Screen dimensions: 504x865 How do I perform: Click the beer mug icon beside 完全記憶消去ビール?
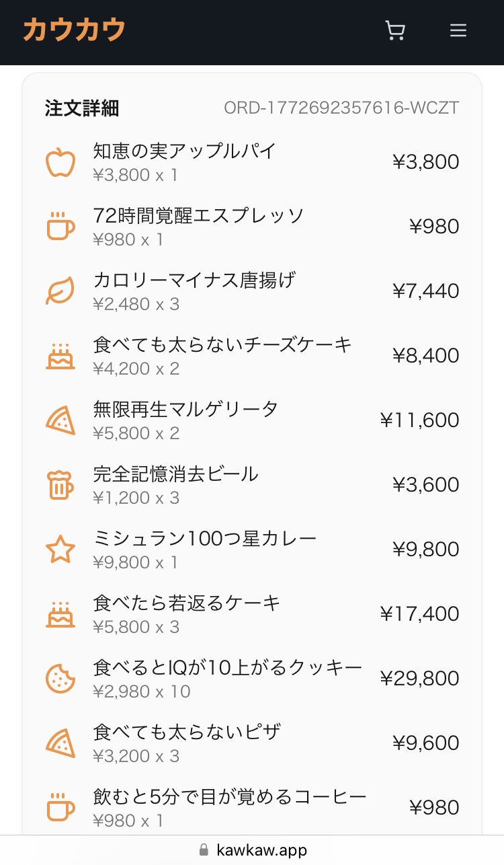point(60,485)
